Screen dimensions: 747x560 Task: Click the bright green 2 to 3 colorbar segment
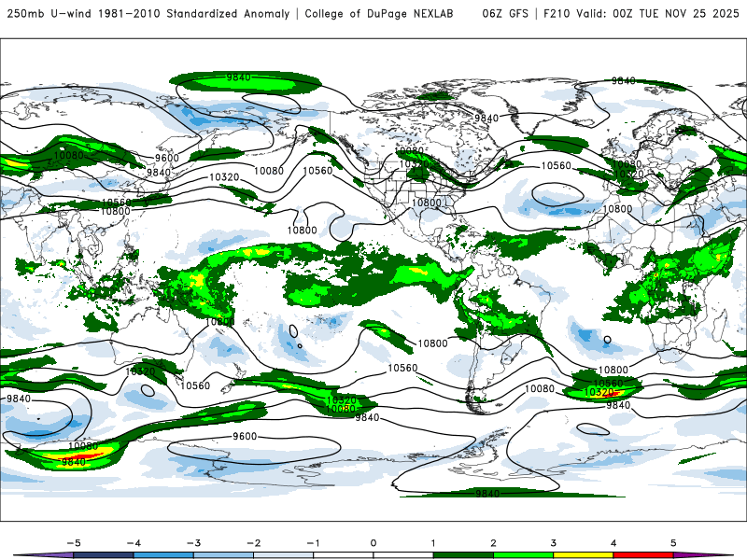[523, 555]
